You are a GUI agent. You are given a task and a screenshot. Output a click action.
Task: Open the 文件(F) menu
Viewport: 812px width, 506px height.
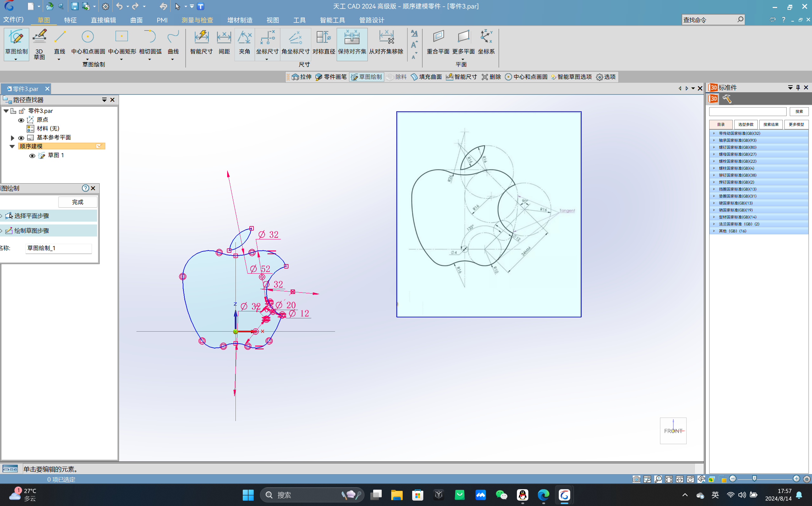click(13, 20)
